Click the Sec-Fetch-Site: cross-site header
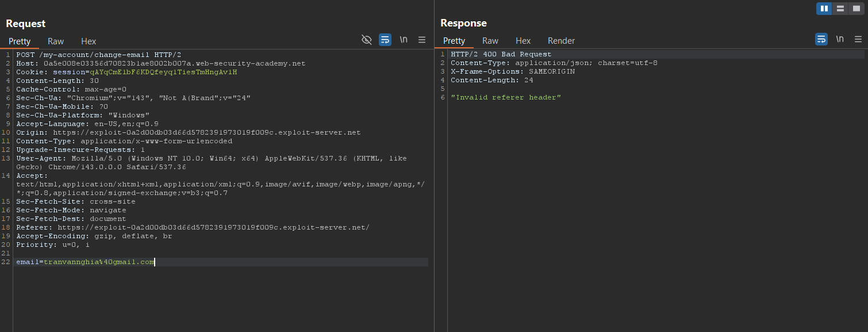868x332 pixels. pyautogui.click(x=76, y=201)
